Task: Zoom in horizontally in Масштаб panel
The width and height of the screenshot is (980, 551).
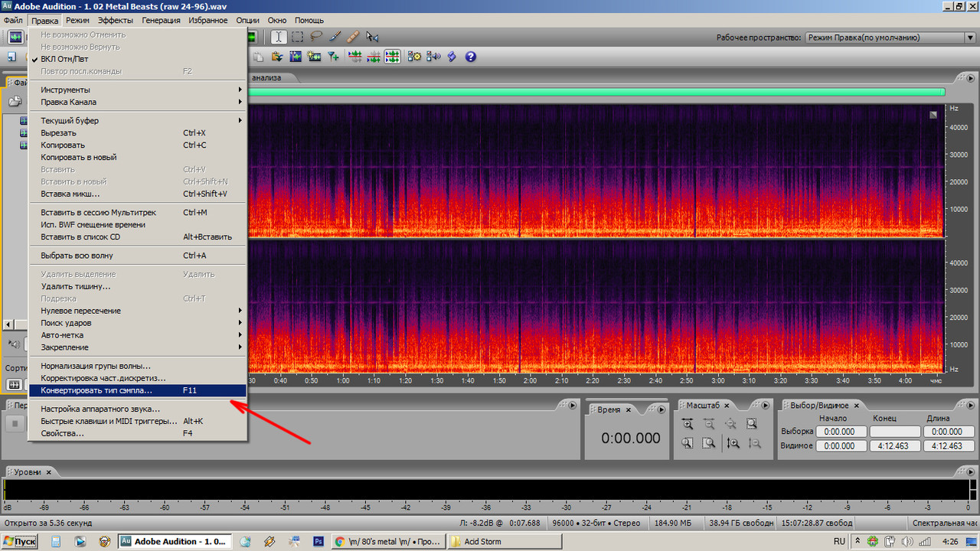Action: click(688, 423)
